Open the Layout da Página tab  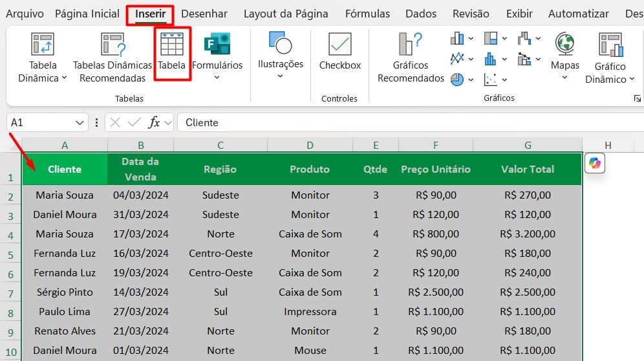pyautogui.click(x=286, y=14)
